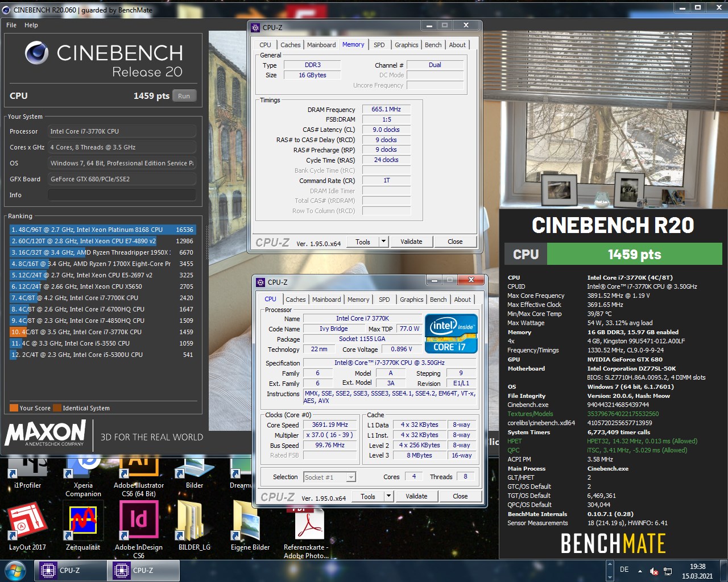Click the Cinebench logo icon

36,53
